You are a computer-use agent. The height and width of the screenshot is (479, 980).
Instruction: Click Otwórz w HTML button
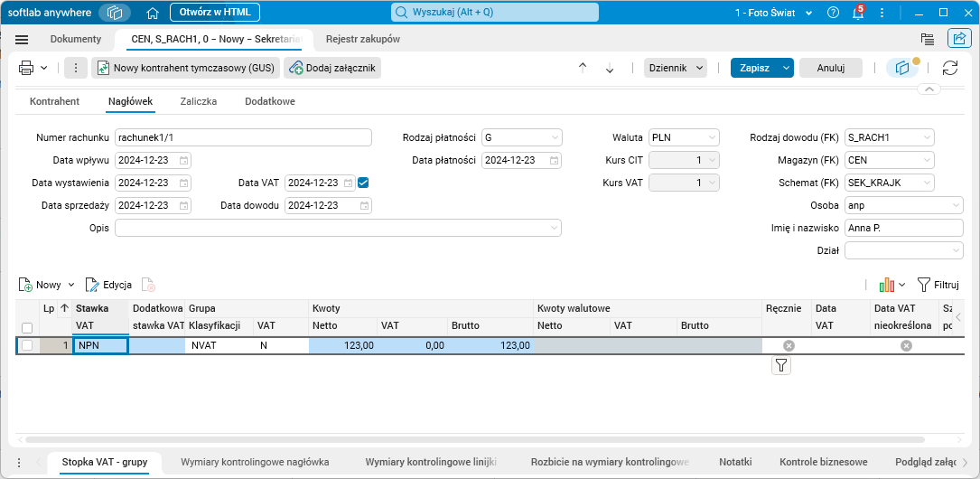(215, 12)
